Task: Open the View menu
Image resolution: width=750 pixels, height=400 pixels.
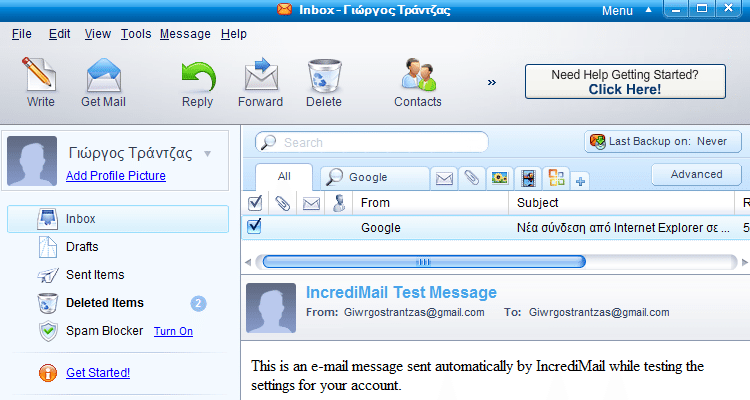Action: [x=98, y=34]
